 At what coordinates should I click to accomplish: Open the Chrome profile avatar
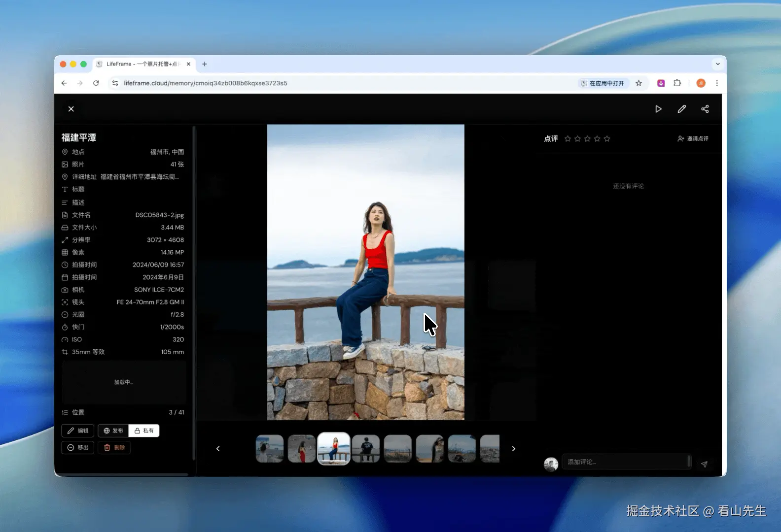(x=701, y=83)
